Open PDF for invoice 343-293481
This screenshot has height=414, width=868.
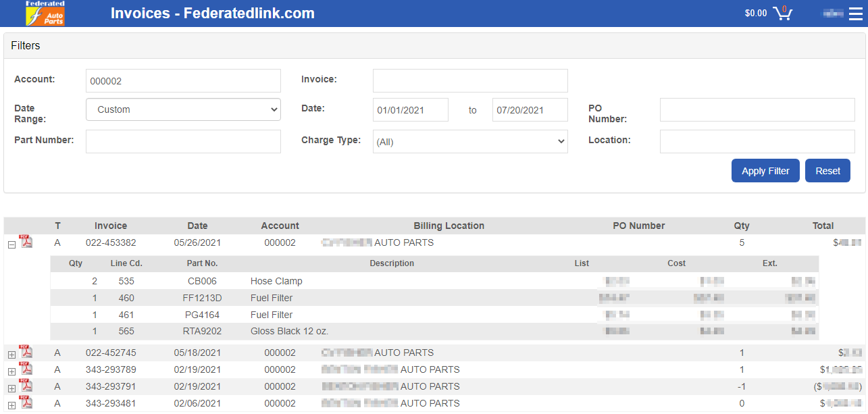[x=26, y=403]
